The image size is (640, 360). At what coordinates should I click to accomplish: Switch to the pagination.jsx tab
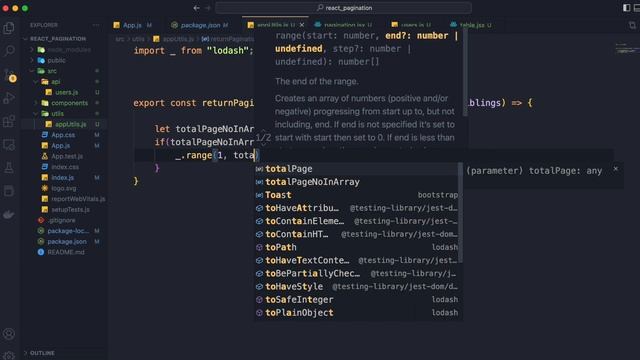(x=343, y=25)
